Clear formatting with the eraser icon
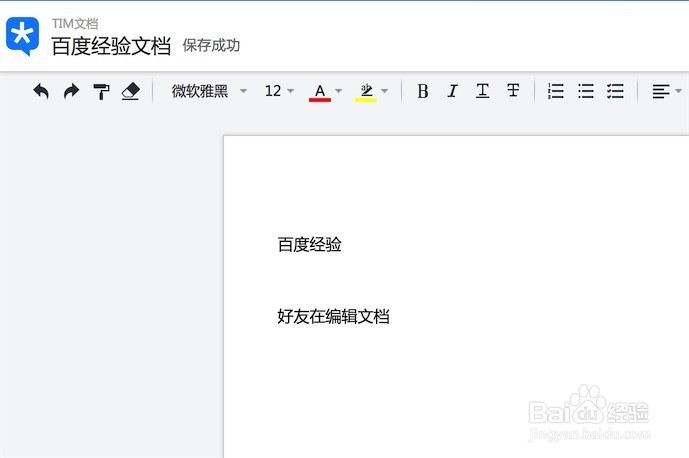 click(x=131, y=91)
